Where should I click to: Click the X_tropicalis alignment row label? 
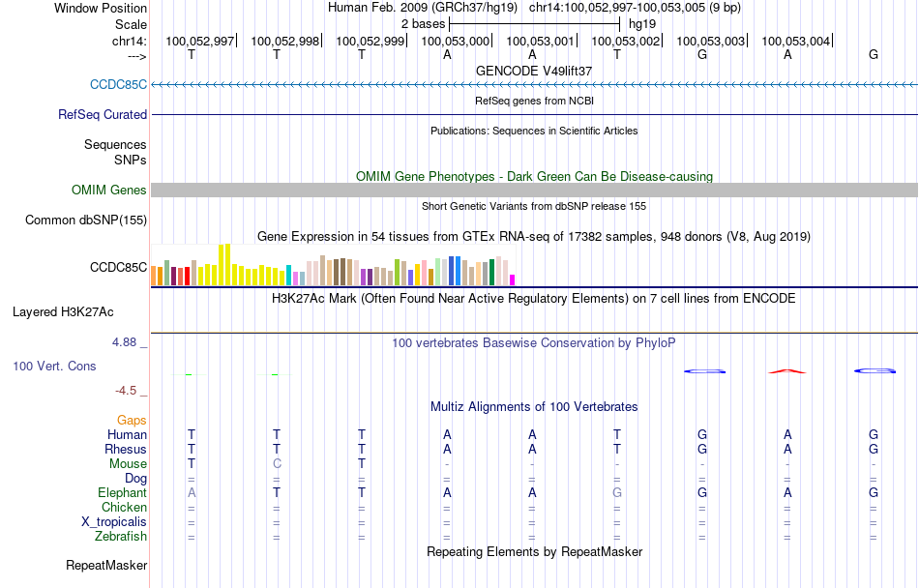click(x=114, y=522)
